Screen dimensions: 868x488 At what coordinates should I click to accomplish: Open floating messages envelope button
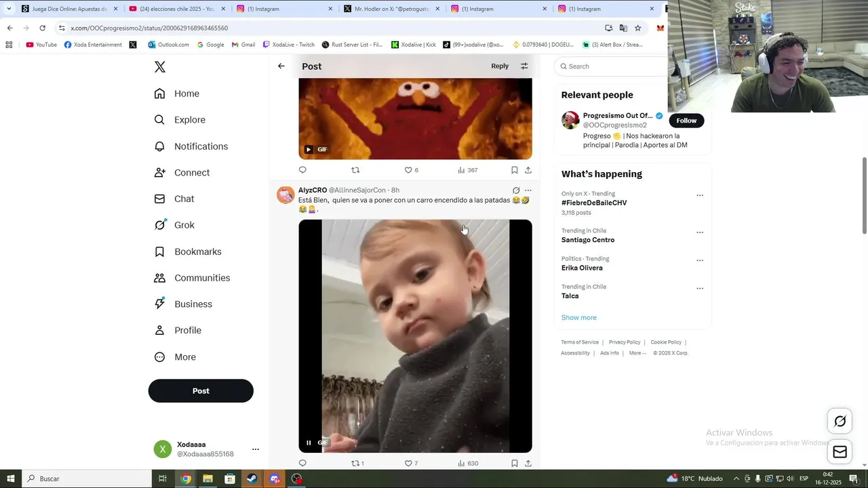click(840, 452)
